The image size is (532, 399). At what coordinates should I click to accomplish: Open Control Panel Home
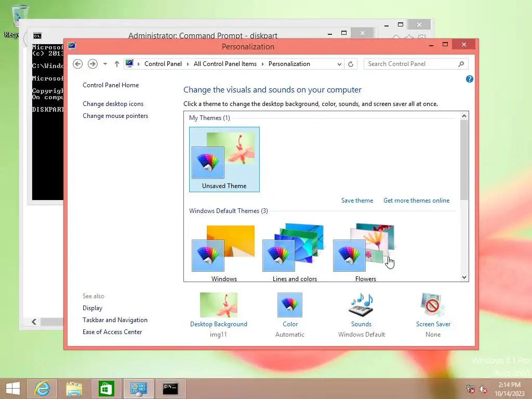111,85
